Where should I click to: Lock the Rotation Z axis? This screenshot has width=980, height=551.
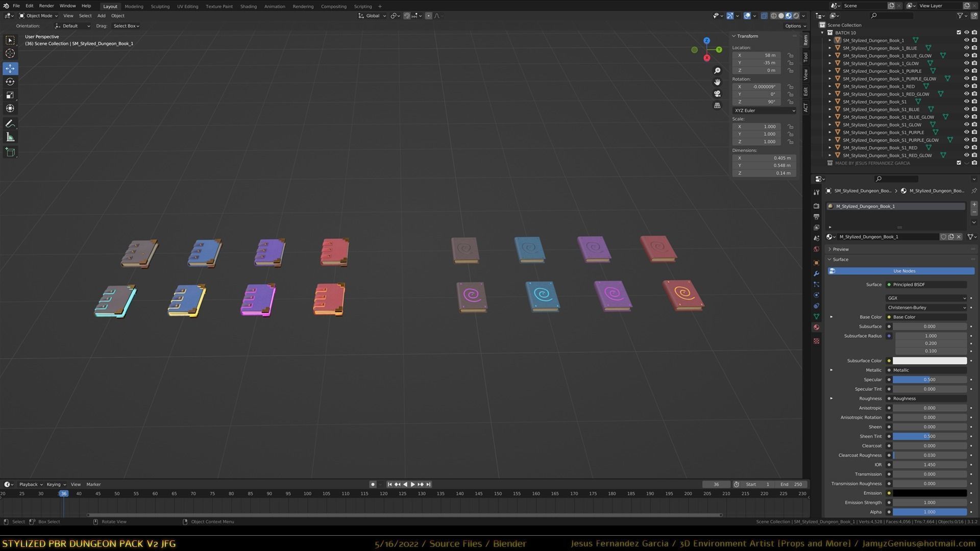tap(790, 102)
